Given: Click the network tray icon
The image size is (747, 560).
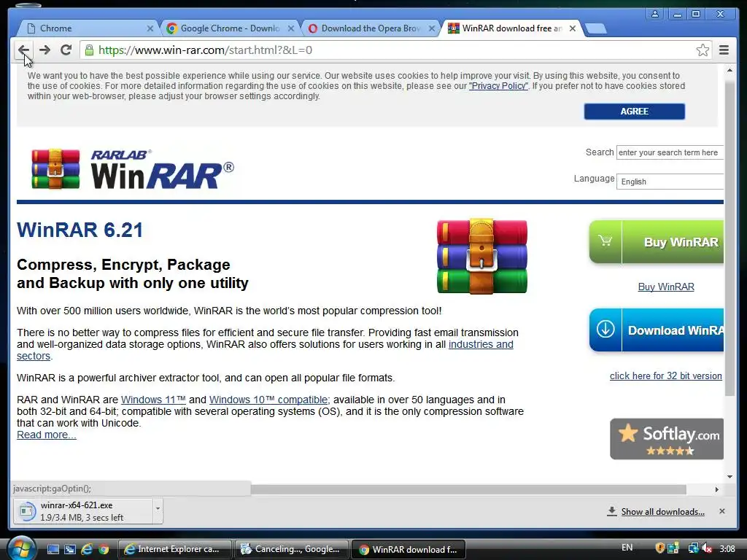Looking at the screenshot, I should pos(693,548).
